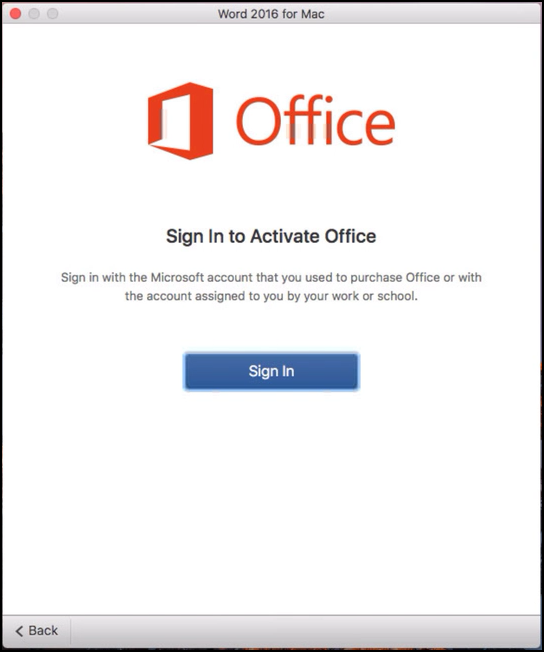
Task: Click the letter O of the Office logo text
Action: pyautogui.click(x=258, y=121)
